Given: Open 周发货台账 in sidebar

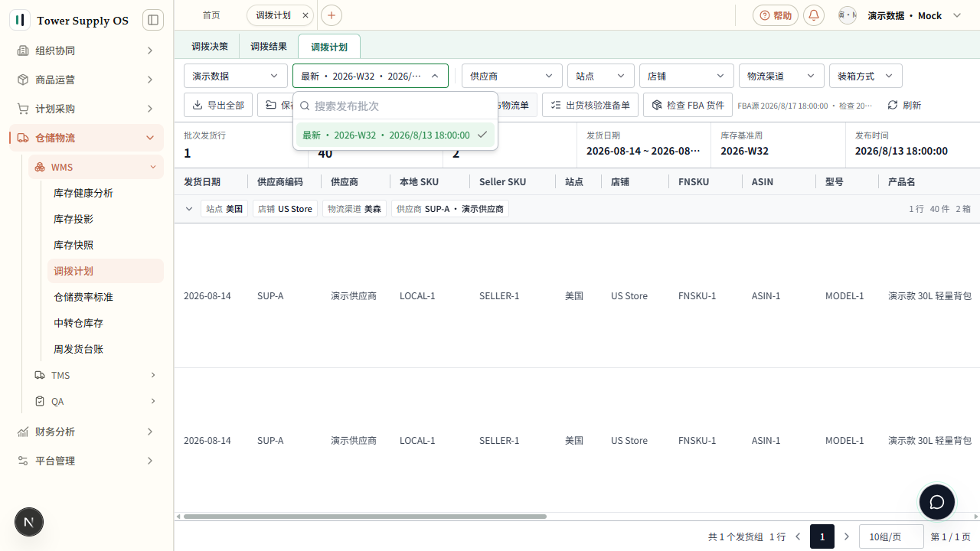Looking at the screenshot, I should (106, 349).
